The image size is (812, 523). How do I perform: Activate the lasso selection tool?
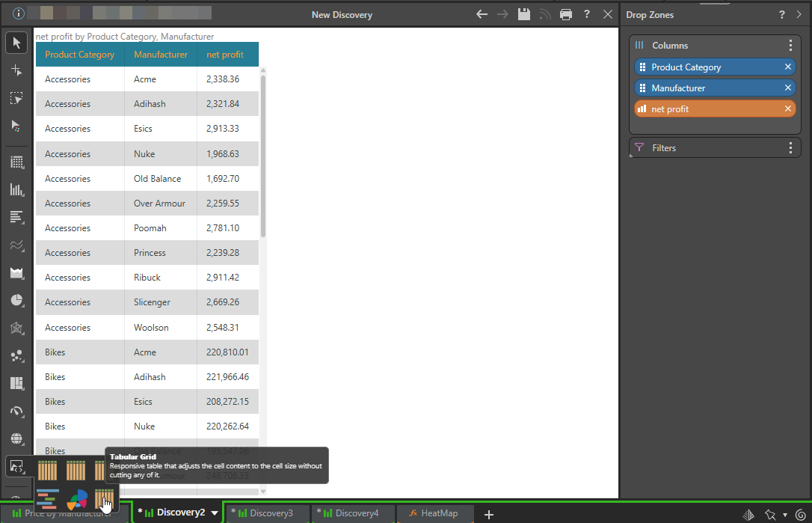click(x=16, y=98)
